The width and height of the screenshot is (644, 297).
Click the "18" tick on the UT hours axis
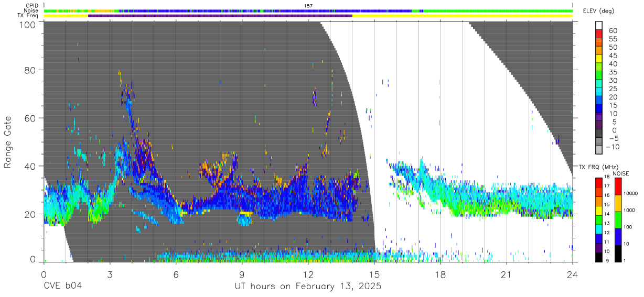coord(440,274)
